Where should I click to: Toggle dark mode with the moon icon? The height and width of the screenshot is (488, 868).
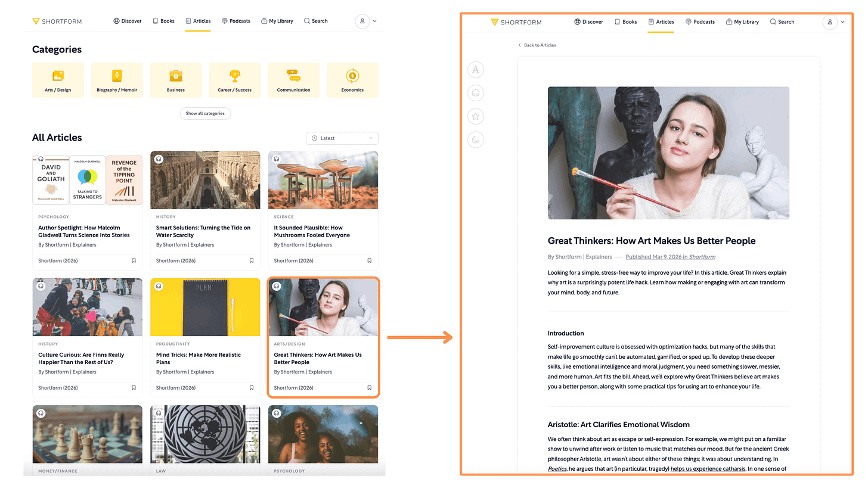coord(475,139)
